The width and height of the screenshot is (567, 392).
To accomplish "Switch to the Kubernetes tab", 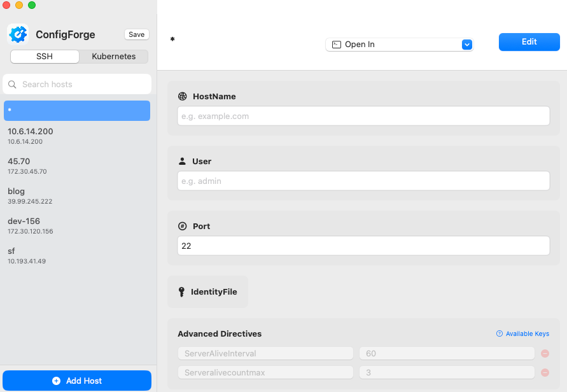I will (x=113, y=57).
